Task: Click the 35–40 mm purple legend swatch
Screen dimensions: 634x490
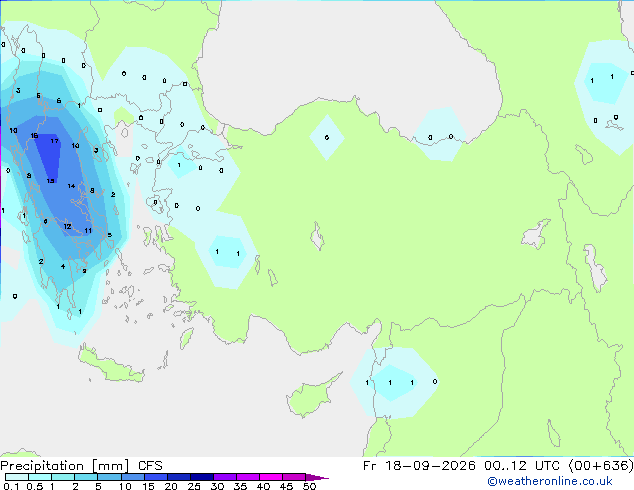Action: (x=247, y=477)
